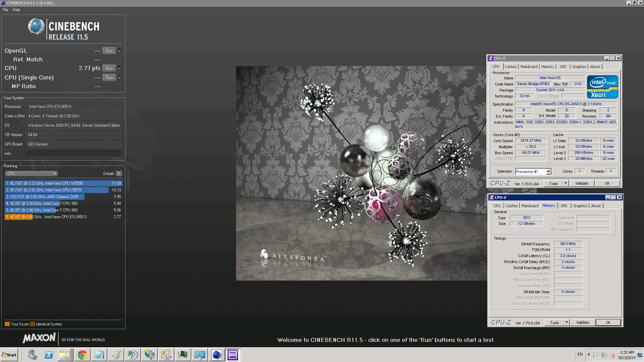Open the Notepad taskbar icon
The image size is (644, 362).
tap(99, 355)
